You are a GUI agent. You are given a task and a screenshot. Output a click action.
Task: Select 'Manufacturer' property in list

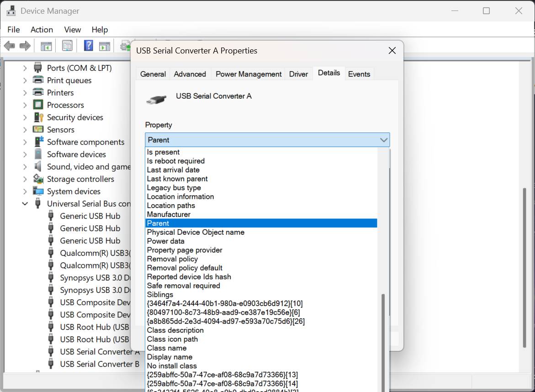(x=261, y=214)
